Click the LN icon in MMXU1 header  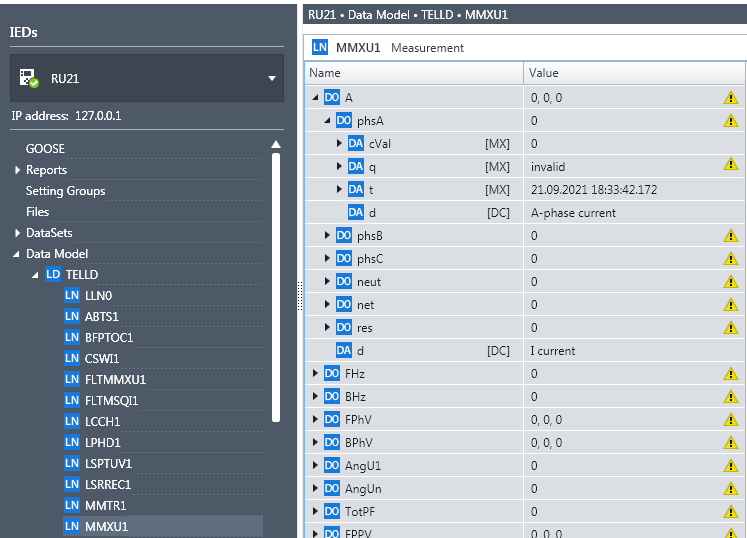320,47
